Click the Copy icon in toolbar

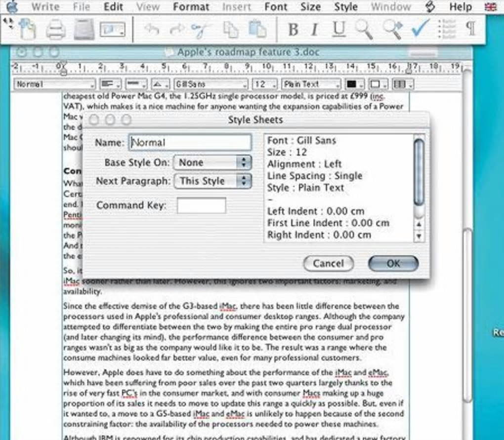coord(231,30)
